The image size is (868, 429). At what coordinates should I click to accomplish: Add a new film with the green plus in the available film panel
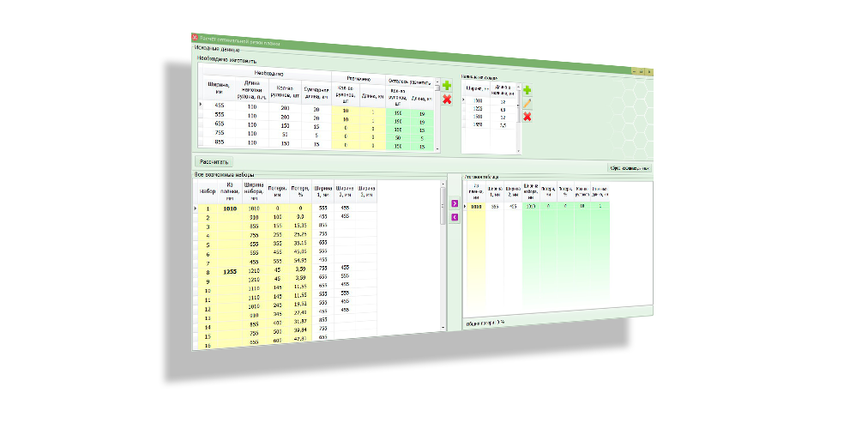(x=527, y=90)
